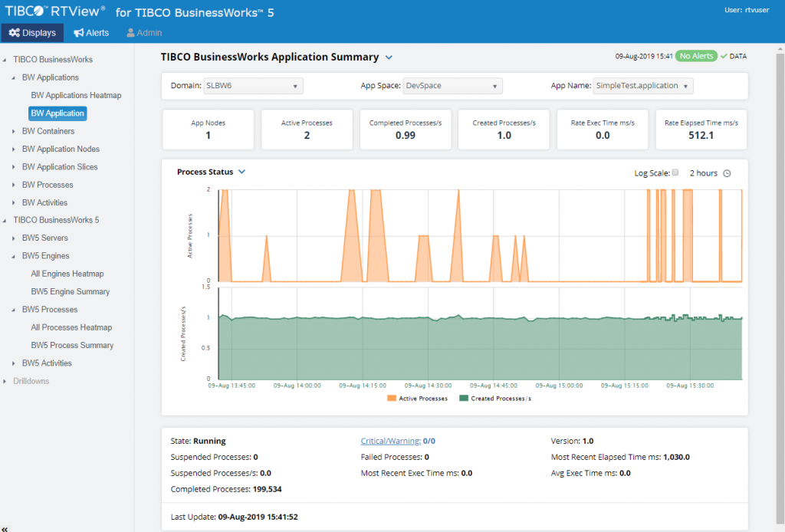This screenshot has height=532, width=785.
Task: Click the Version: 1.0 text
Action: 572,441
